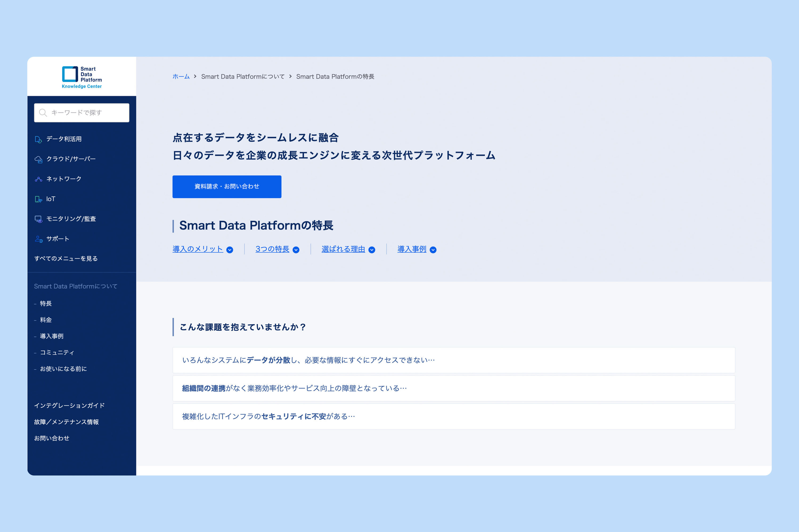Click the Smart Data Platformについて breadcrumb
799x532 pixels.
[x=243, y=77]
